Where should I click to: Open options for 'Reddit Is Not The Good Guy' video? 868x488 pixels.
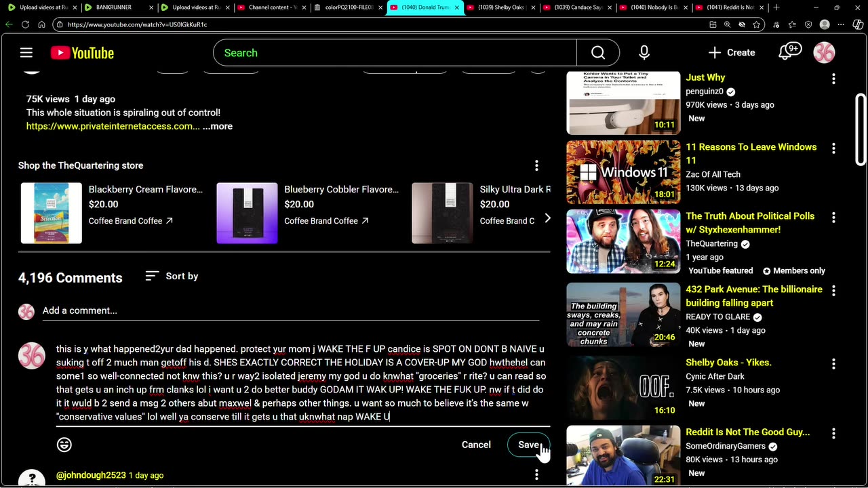[833, 433]
